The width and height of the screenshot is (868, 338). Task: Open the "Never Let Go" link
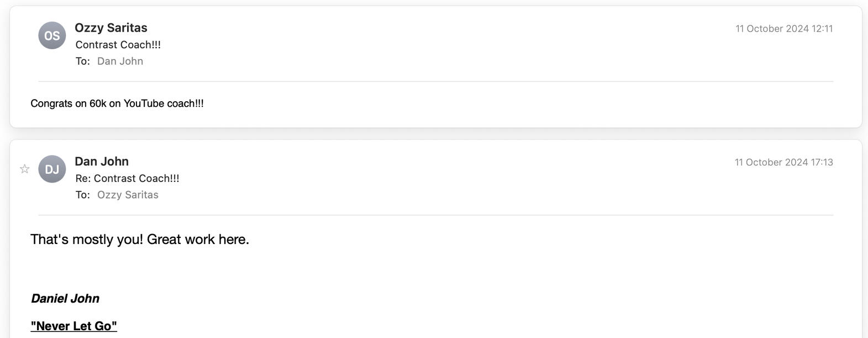73,326
